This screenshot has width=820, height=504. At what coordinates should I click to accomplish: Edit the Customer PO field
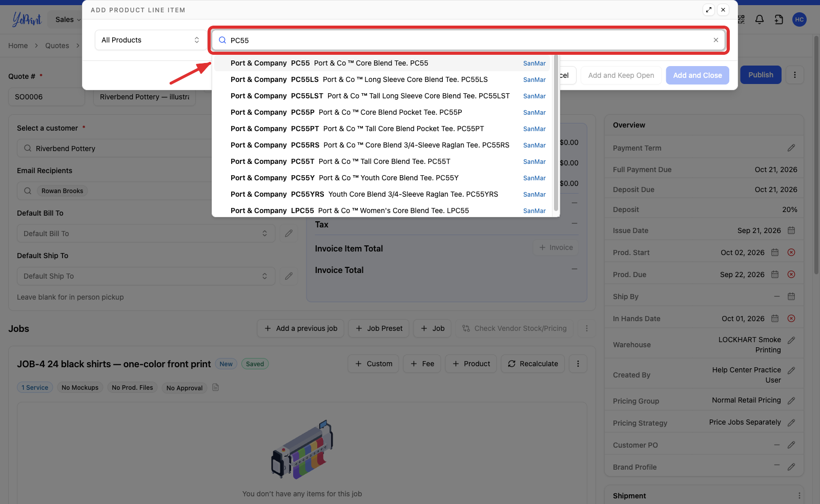[791, 445]
